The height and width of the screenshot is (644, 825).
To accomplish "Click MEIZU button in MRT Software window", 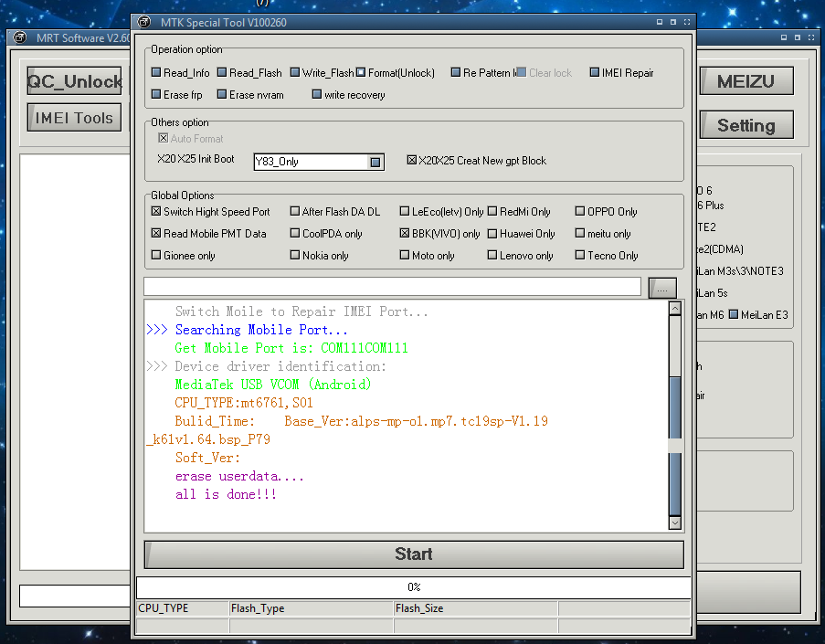I will point(746,81).
